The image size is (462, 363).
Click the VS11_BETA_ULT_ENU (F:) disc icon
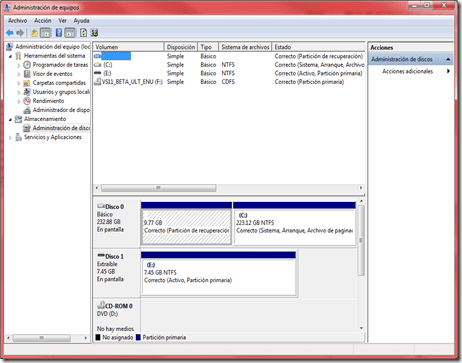98,82
